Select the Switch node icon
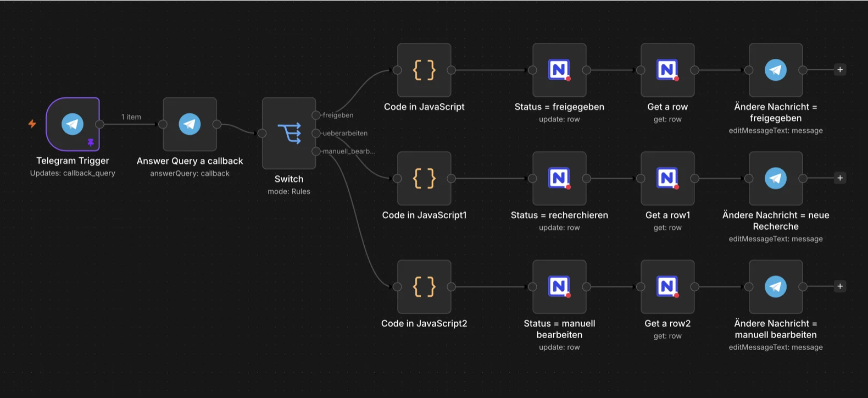The width and height of the screenshot is (868, 398). (289, 133)
